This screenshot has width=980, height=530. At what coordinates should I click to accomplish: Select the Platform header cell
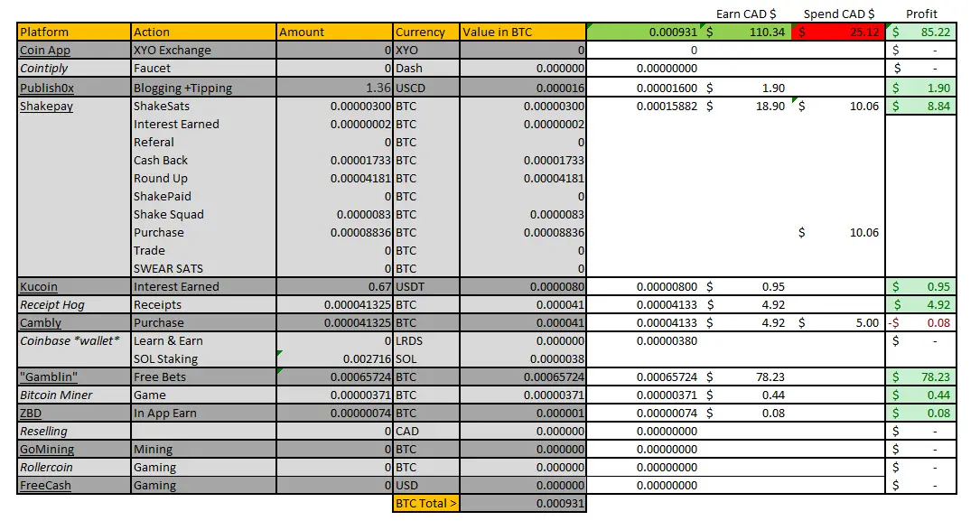pos(74,32)
